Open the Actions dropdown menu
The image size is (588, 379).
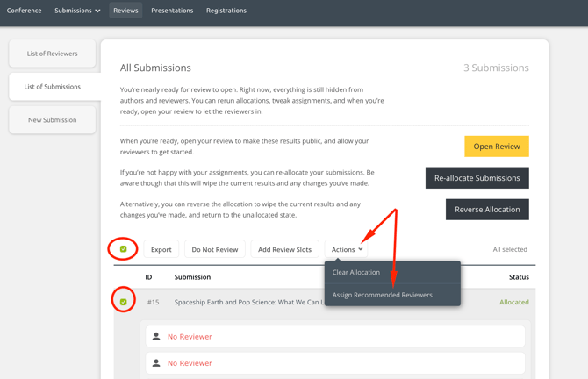click(347, 249)
